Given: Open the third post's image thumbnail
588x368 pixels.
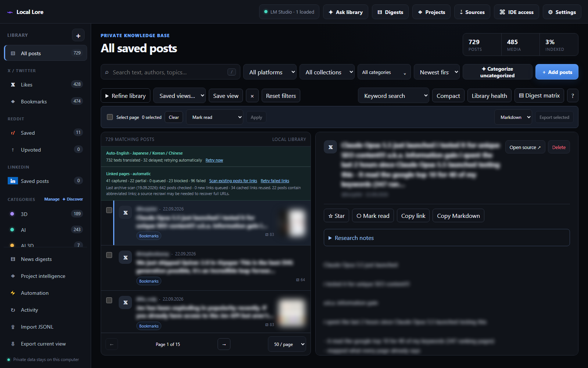Looking at the screenshot, I should [x=292, y=312].
